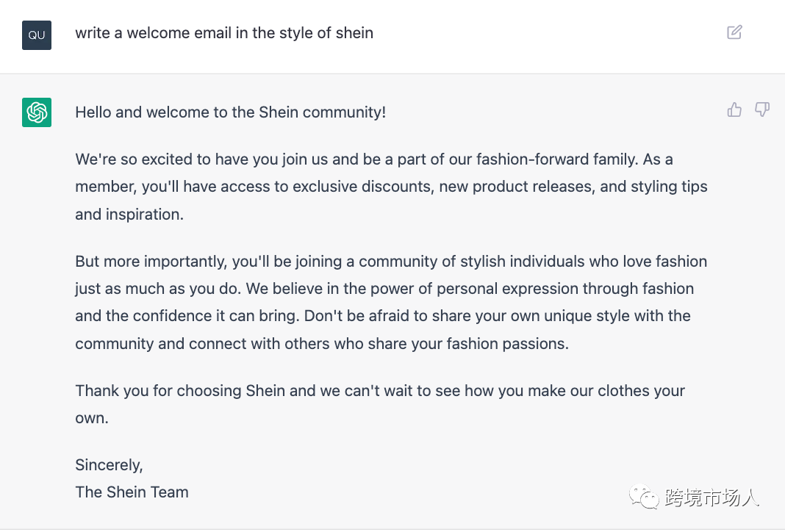The image size is (785, 532).
Task: Click the 'Thank you for choosing Shein' paragraph
Action: pyautogui.click(x=380, y=391)
